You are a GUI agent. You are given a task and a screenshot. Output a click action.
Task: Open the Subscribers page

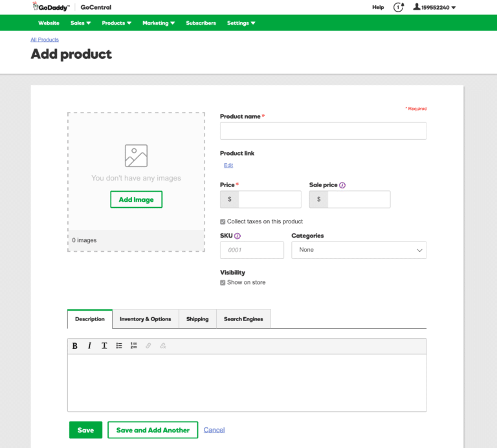(x=201, y=23)
